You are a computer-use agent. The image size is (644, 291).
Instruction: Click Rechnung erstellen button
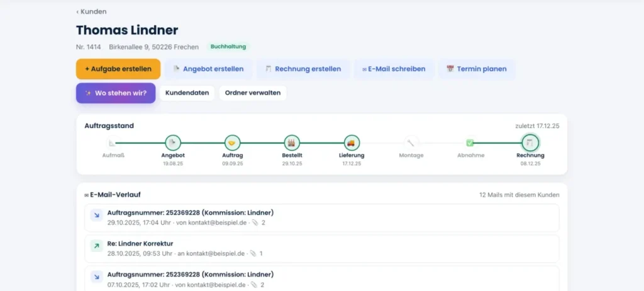(x=303, y=69)
